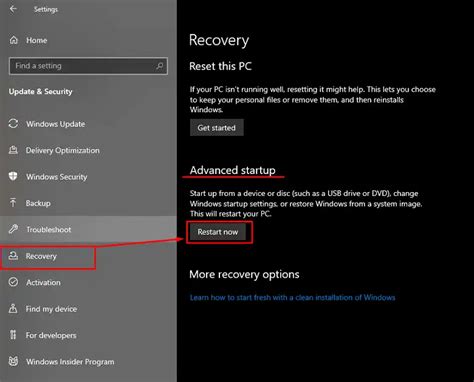Click the Delivery Optimization icon
This screenshot has height=382, width=474.
click(13, 150)
